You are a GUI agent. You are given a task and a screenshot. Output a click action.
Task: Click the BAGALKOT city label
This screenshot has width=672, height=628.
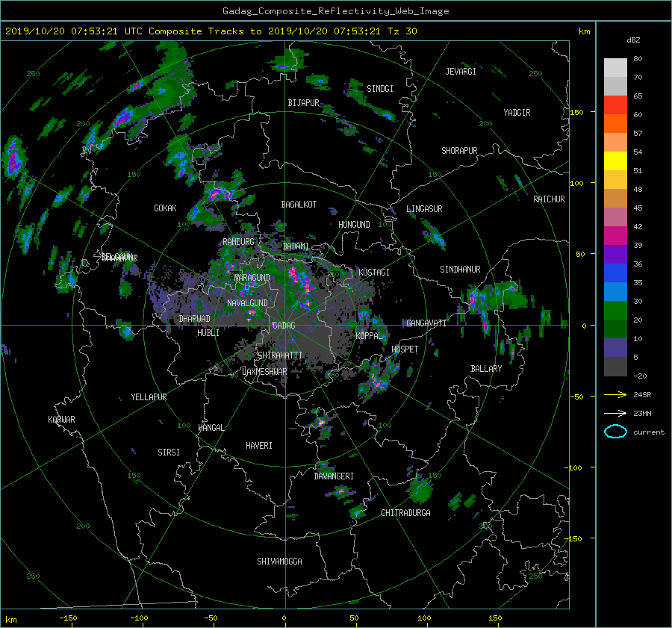click(299, 205)
